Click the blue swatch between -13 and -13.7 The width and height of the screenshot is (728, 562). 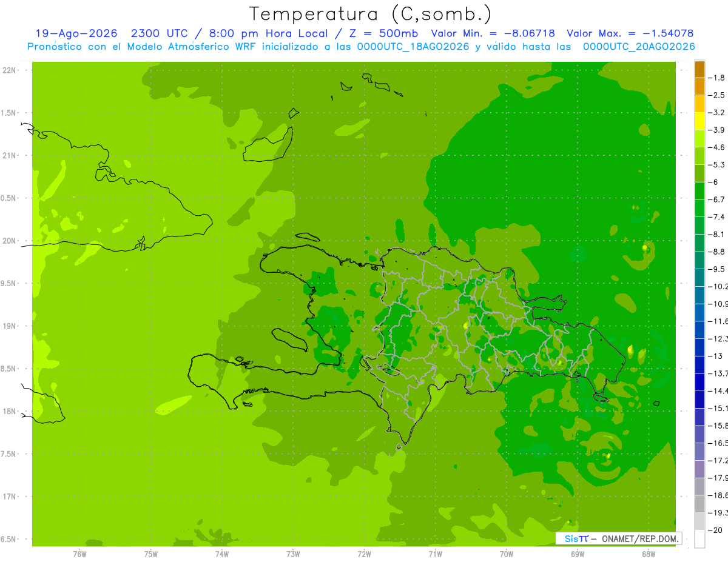click(x=699, y=364)
